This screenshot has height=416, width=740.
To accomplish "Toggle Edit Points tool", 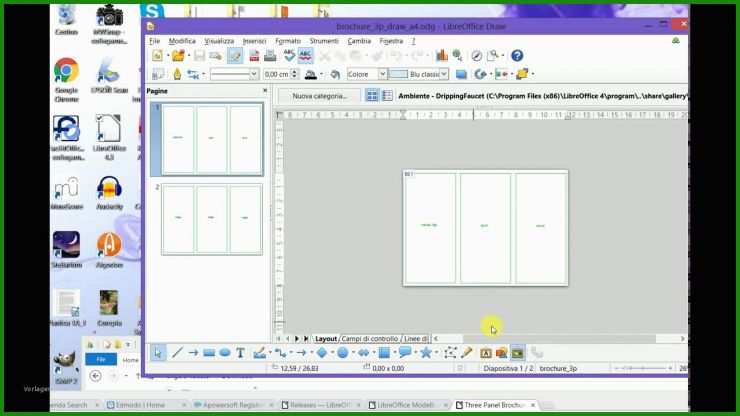I will 450,353.
